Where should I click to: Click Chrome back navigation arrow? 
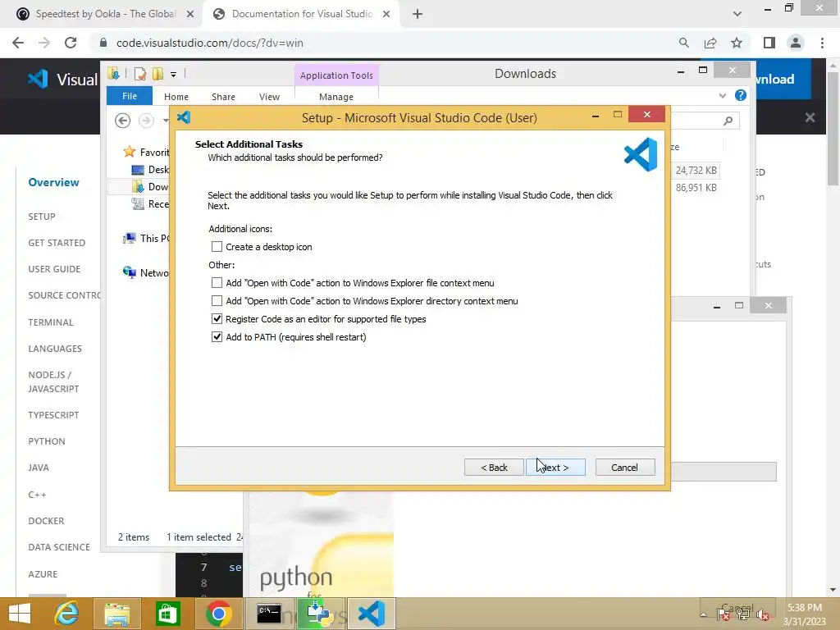[x=18, y=43]
